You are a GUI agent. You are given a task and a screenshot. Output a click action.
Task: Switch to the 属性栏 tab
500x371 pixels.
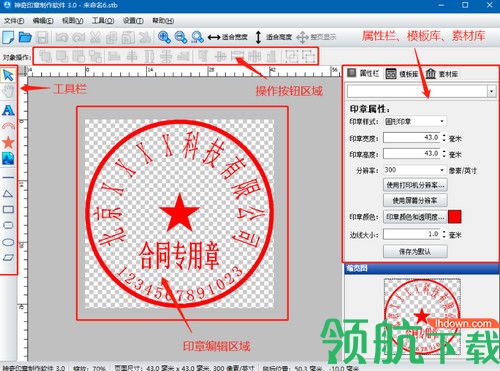click(x=363, y=73)
